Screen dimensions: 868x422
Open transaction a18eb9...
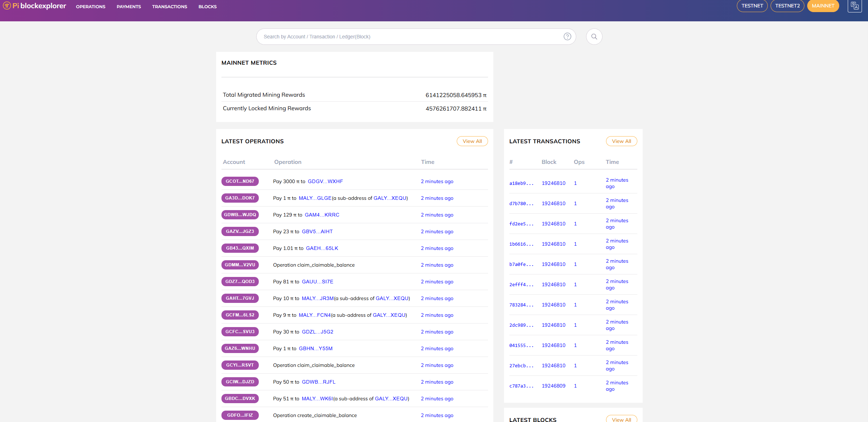click(521, 183)
